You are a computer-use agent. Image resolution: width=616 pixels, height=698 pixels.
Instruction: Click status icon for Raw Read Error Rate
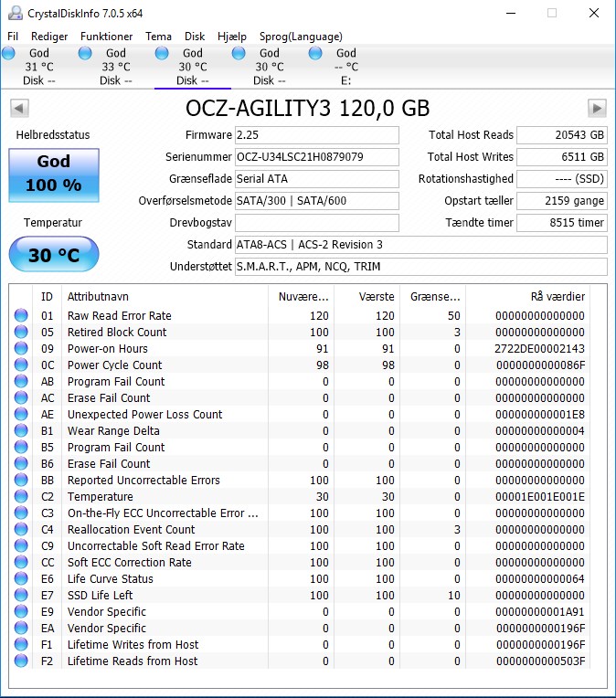coord(21,315)
